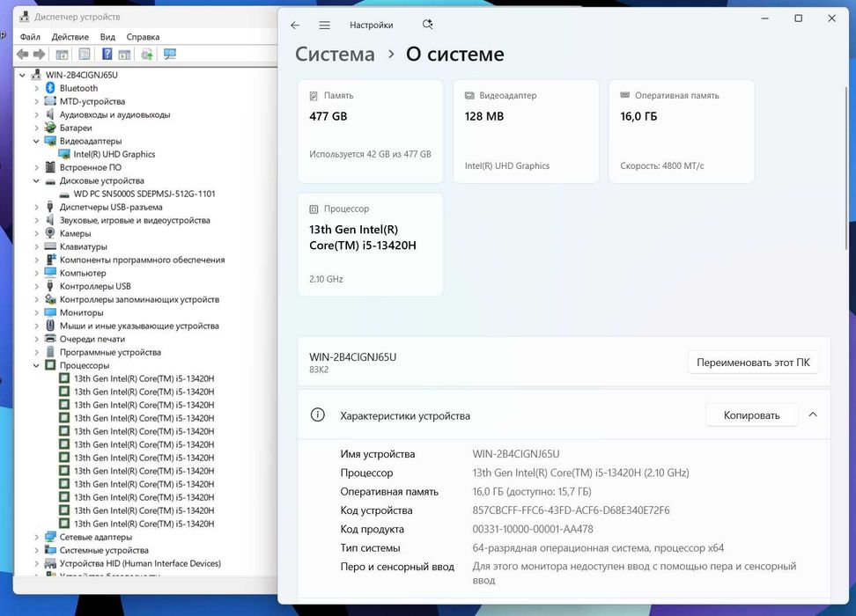Click the 16,0 ГБ (доступно: 15,7 ГБ) value
The width and height of the screenshot is (856, 616).
(x=532, y=492)
